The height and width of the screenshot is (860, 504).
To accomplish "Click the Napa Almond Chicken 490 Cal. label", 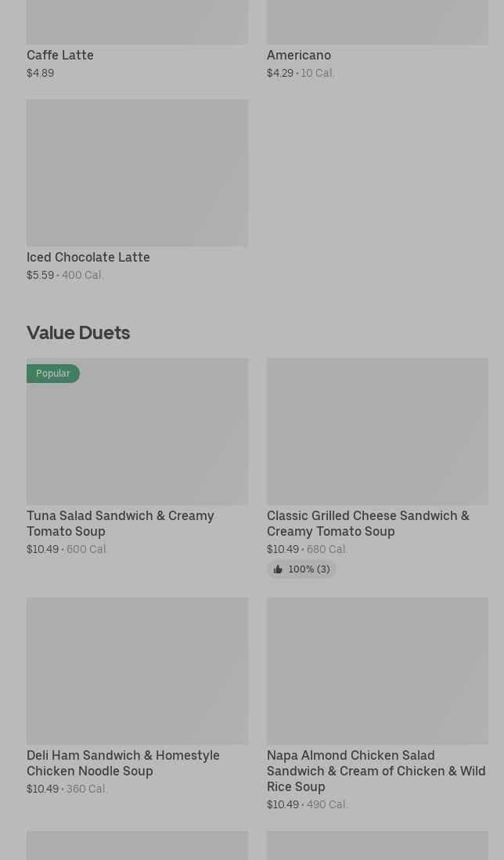I will (x=327, y=804).
